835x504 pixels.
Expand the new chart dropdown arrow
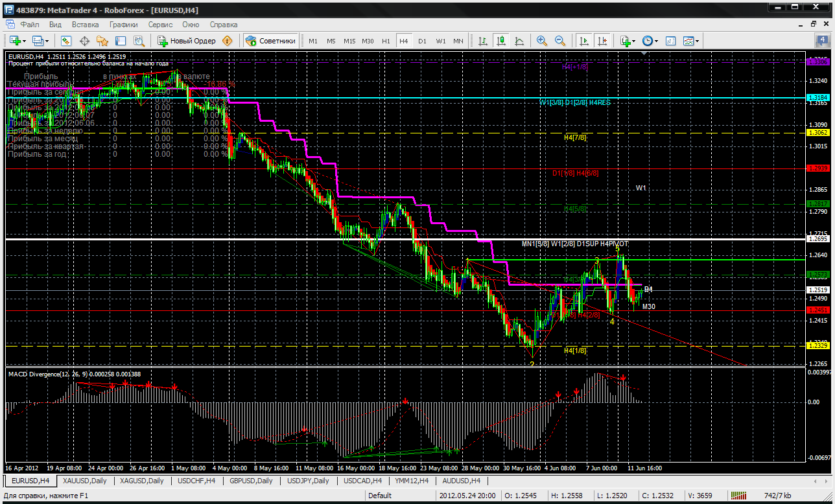24,41
